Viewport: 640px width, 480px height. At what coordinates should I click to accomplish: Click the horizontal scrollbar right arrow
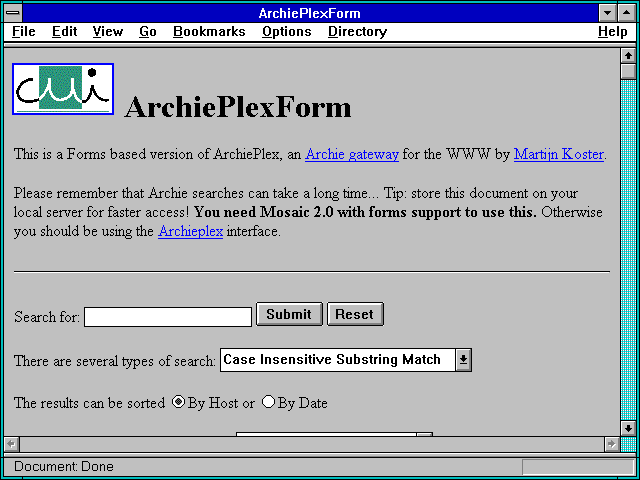[x=612, y=444]
